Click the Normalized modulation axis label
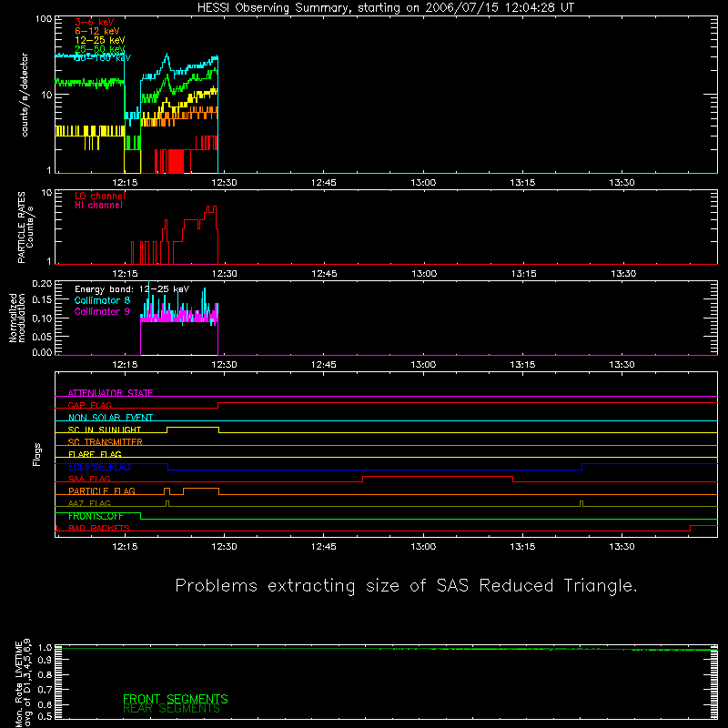The height and width of the screenshot is (728, 728). (16, 318)
